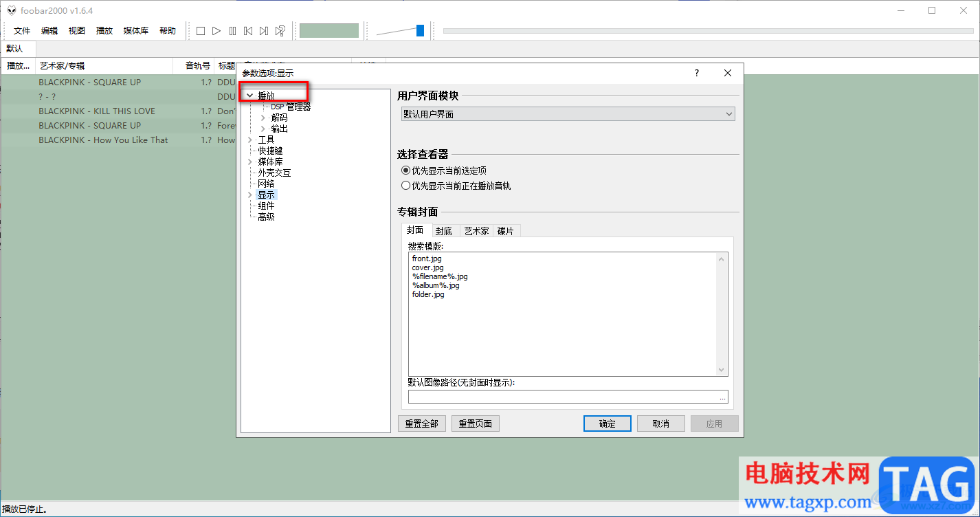Click the 艺术家/专辑 column header
Image resolution: width=980 pixels, height=517 pixels.
(x=103, y=65)
